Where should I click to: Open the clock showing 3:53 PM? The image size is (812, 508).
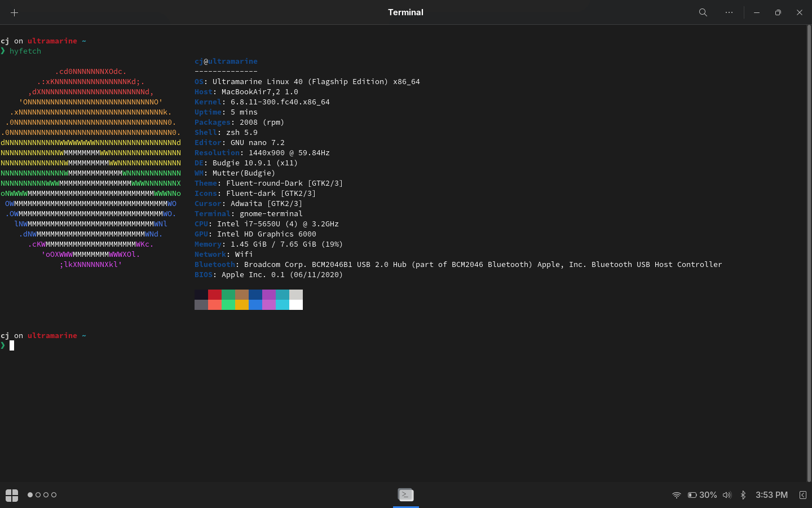(771, 495)
